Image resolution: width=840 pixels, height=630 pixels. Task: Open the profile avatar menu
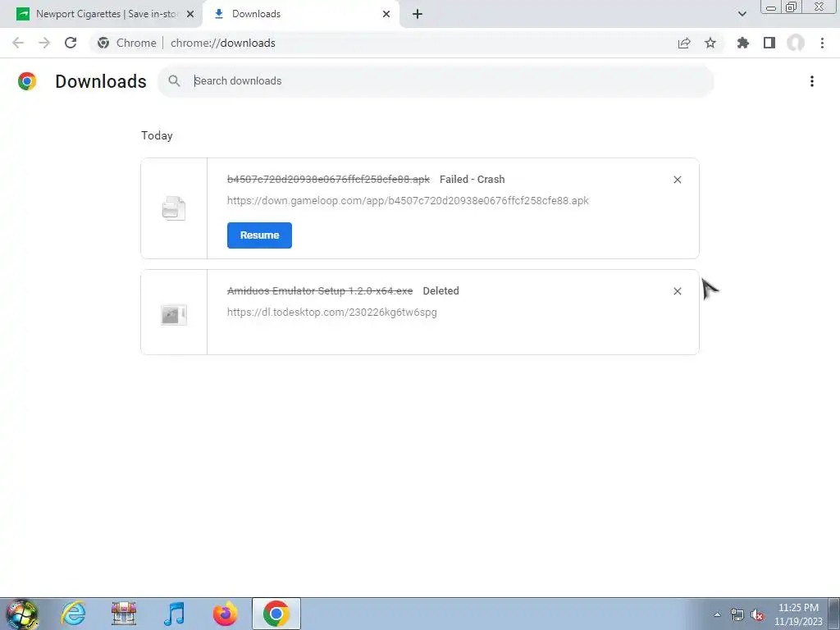tap(796, 43)
